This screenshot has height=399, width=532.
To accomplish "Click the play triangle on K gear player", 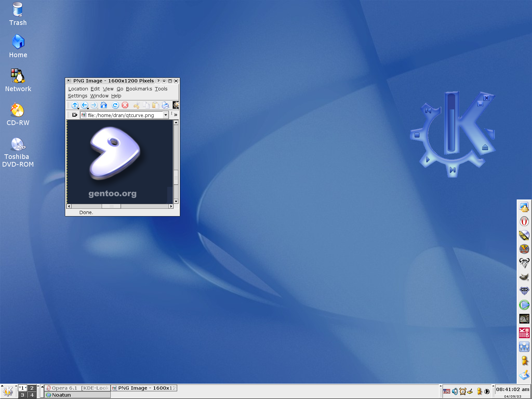I will [x=428, y=160].
